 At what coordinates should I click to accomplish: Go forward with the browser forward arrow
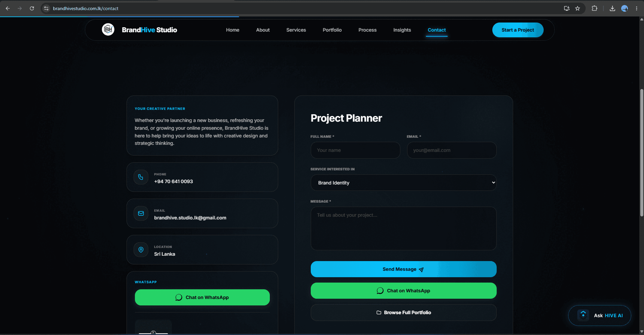point(20,8)
